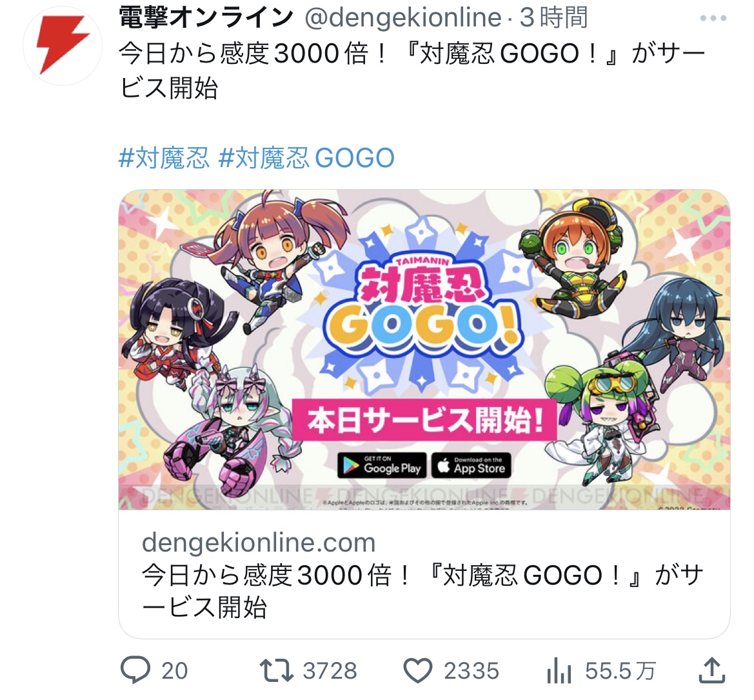754x700 pixels.
Task: Like the tweet with heart icon
Action: (x=417, y=670)
